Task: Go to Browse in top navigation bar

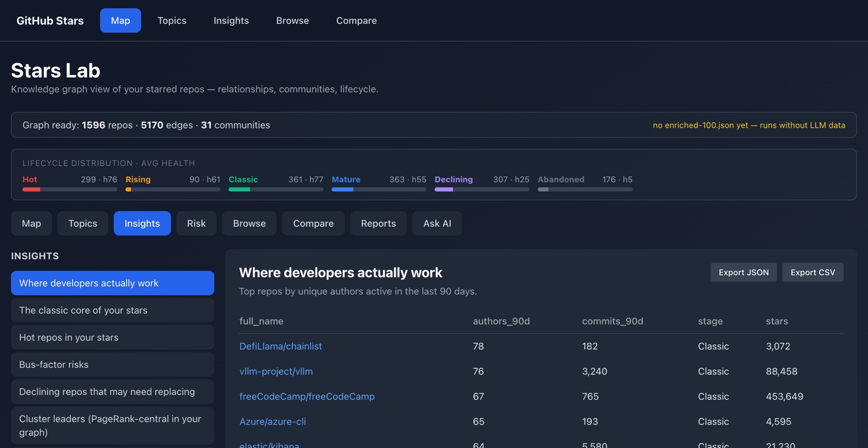Action: 292,21
